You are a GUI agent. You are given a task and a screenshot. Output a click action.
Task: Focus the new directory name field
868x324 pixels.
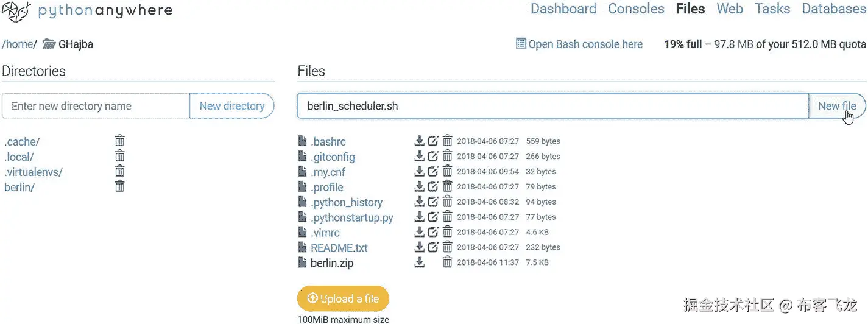[96, 106]
